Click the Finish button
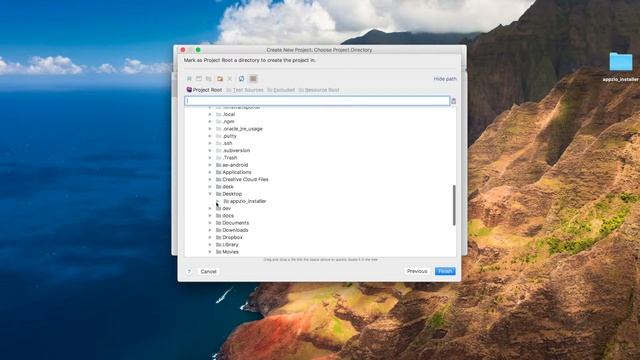The width and height of the screenshot is (640, 360). (x=445, y=271)
